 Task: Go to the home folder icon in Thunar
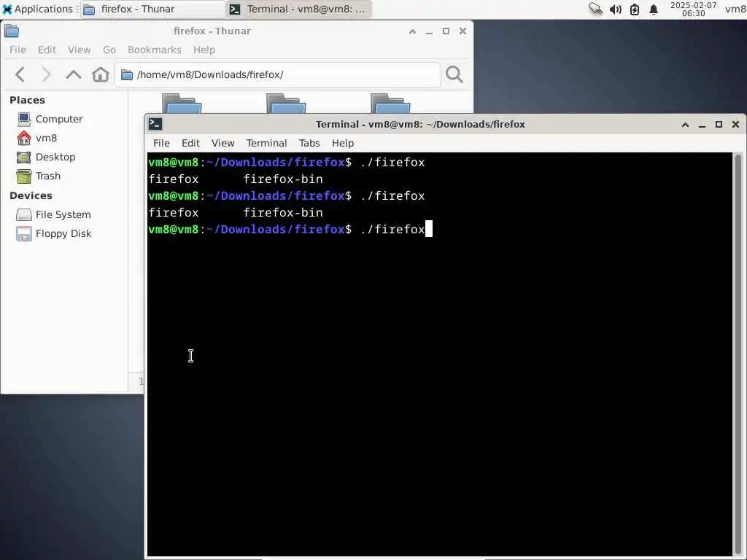[101, 74]
